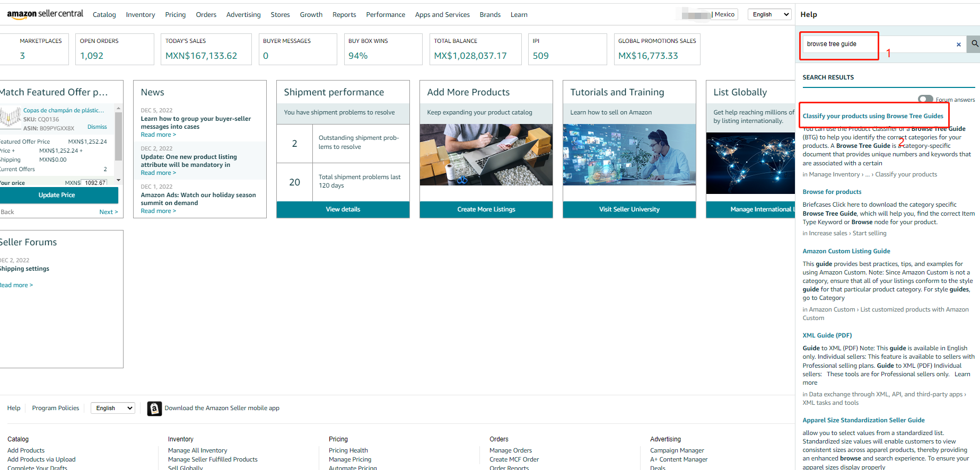
Task: Open the Learn menu
Action: coord(519,15)
